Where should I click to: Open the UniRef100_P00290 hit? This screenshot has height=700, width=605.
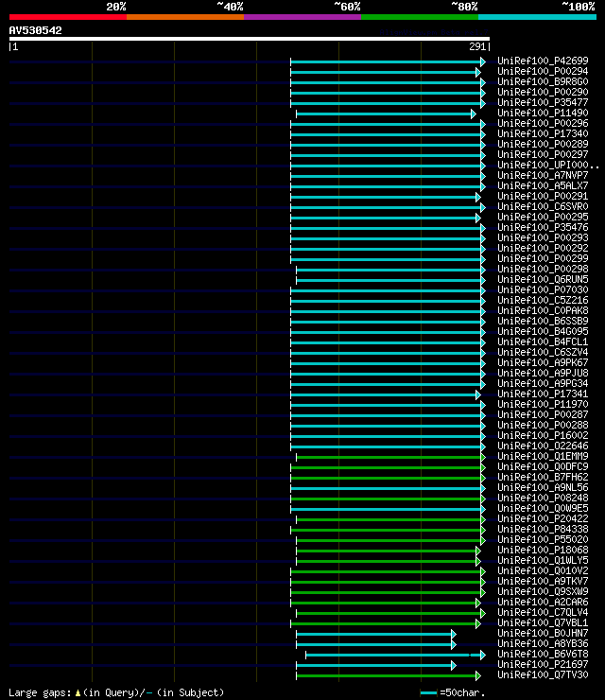pyautogui.click(x=543, y=92)
